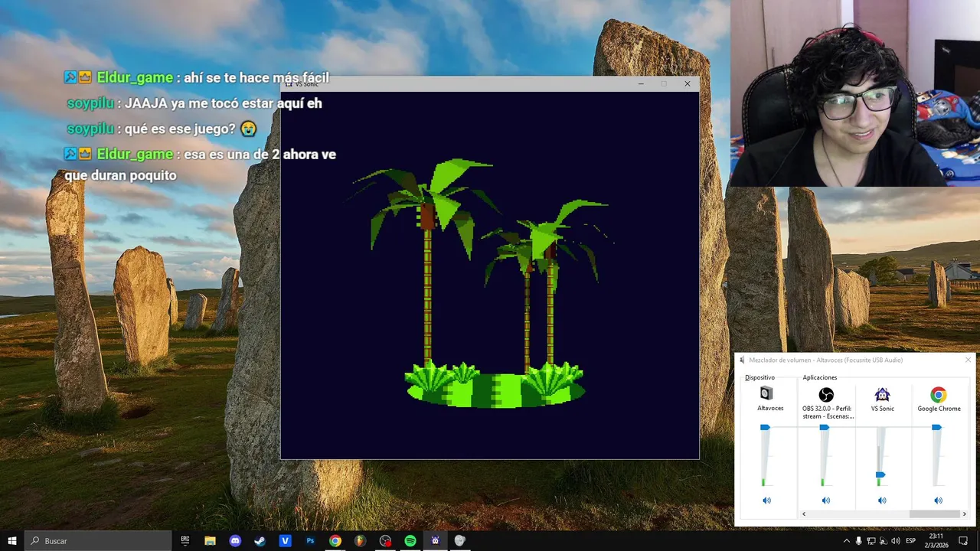The height and width of the screenshot is (551, 980).
Task: Open File Explorer from the taskbar
Action: pos(210,540)
